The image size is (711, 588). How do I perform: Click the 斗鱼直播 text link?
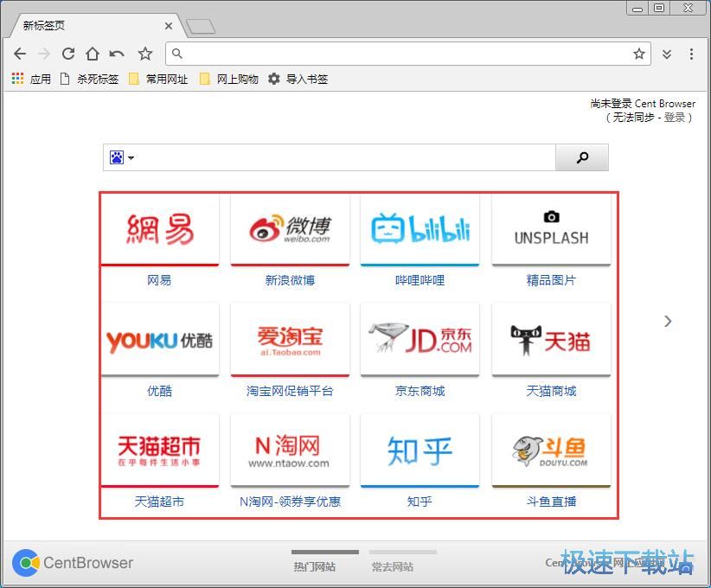click(x=551, y=502)
